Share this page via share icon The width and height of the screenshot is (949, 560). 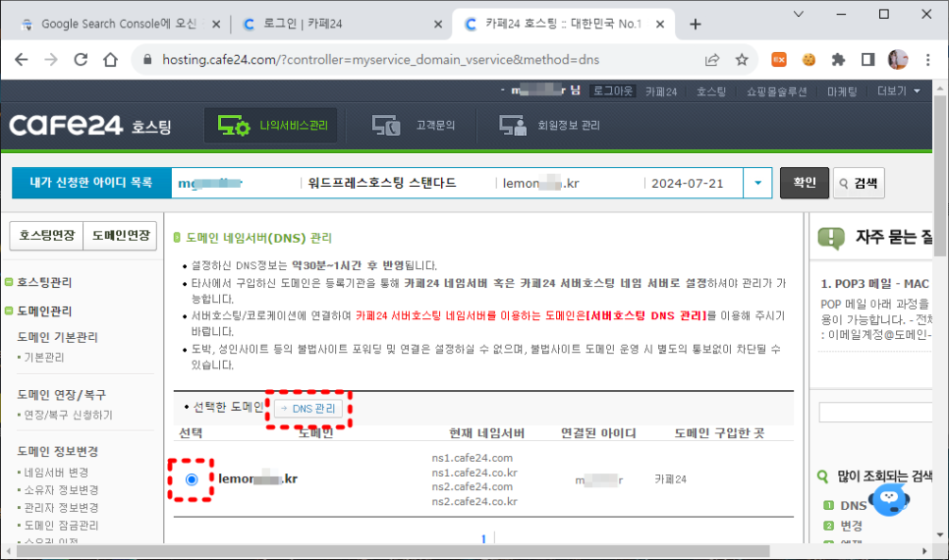[x=712, y=59]
